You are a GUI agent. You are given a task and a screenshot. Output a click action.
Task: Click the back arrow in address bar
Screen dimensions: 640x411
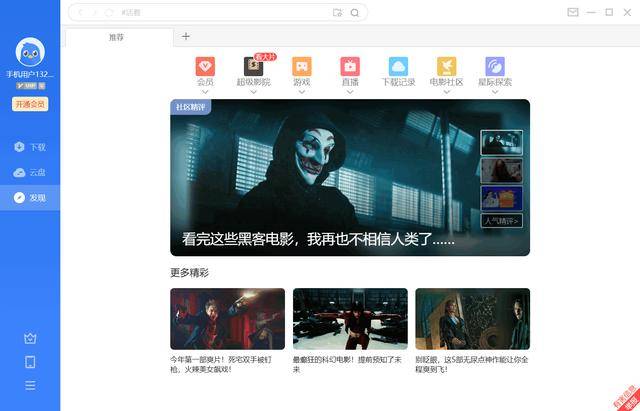[80, 13]
